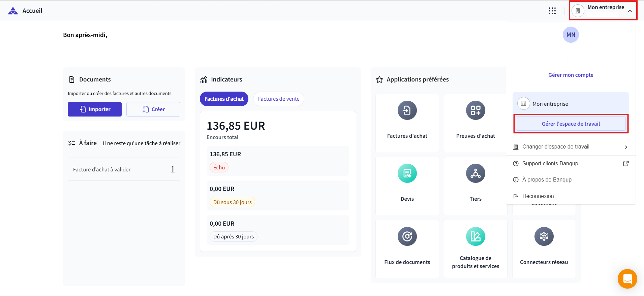
Task: Expand Changer d'espace de travail submenu
Action: coord(571,147)
